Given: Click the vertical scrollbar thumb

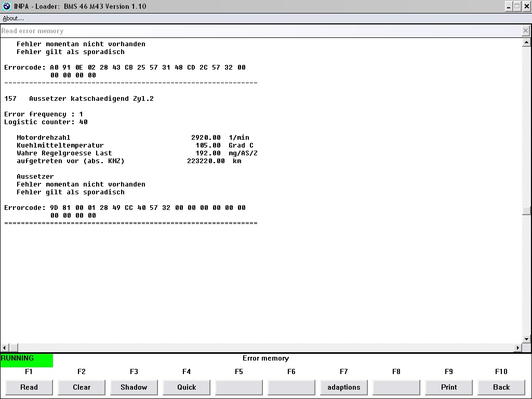Looking at the screenshot, I should [526, 210].
